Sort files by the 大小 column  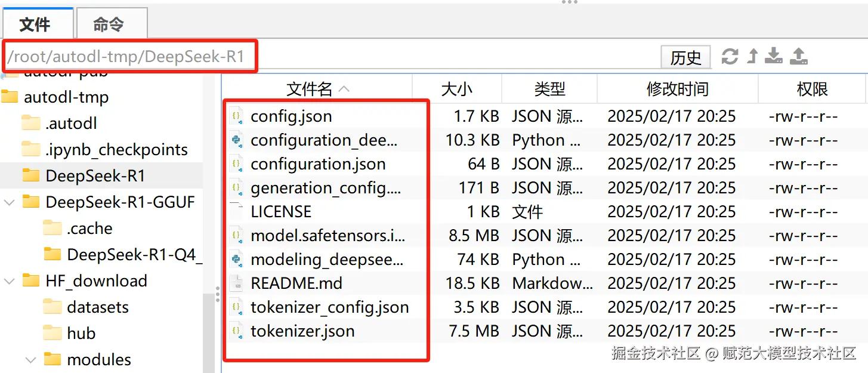pos(455,88)
